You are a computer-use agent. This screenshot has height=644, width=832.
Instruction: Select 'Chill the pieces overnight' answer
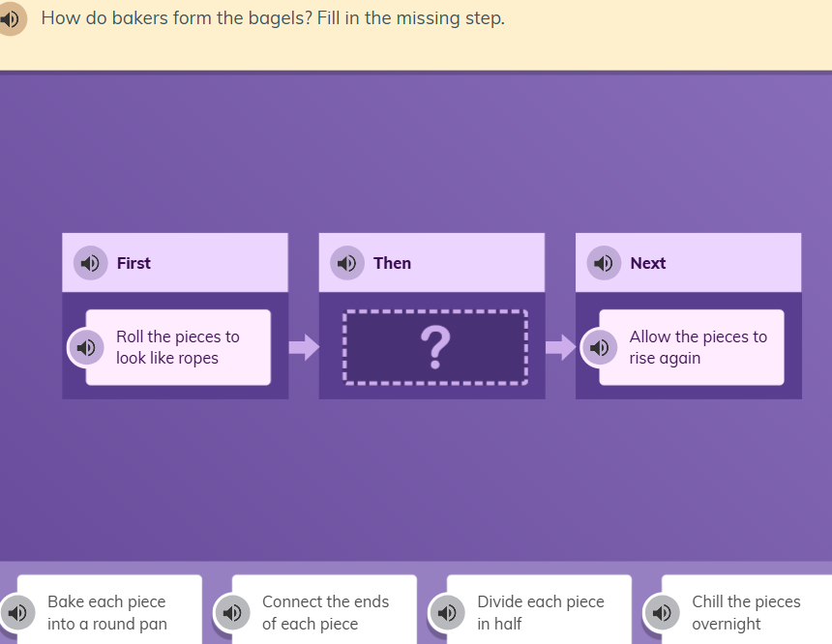(x=751, y=612)
